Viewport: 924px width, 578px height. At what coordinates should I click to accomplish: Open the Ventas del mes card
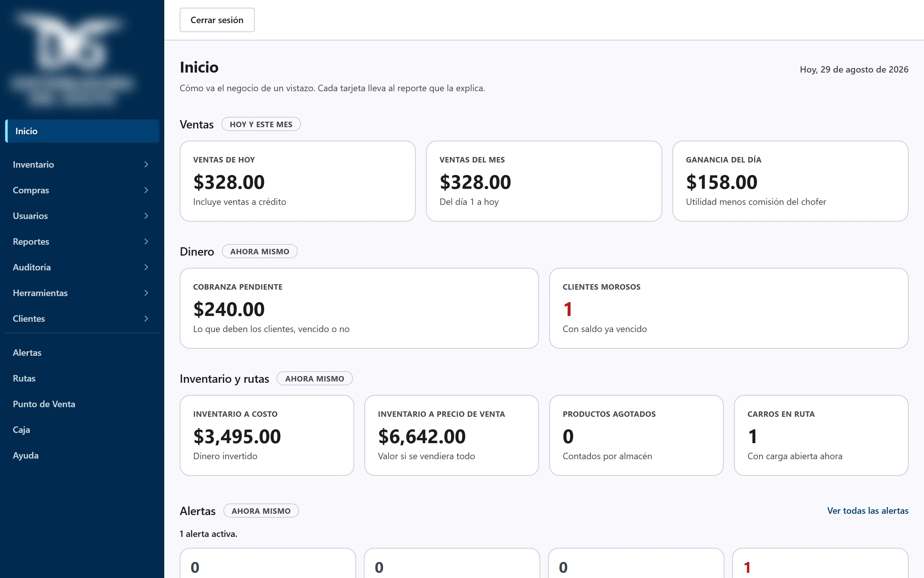click(x=544, y=181)
